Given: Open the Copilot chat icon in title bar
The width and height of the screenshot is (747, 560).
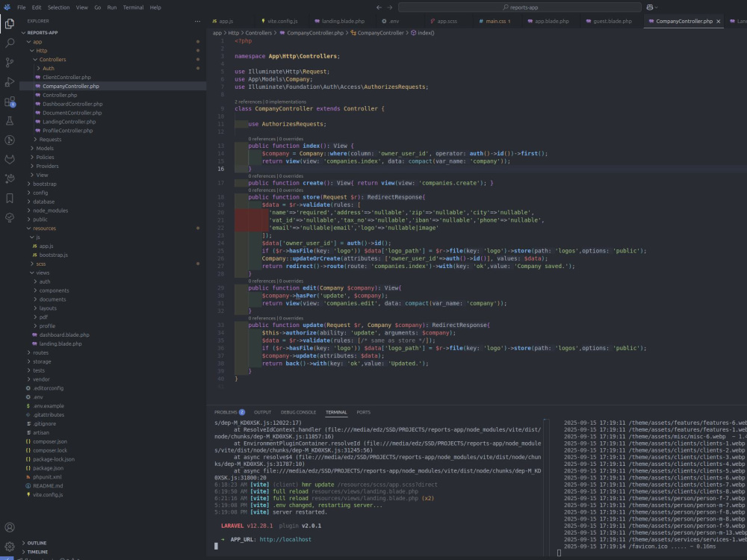Looking at the screenshot, I should tap(650, 7).
